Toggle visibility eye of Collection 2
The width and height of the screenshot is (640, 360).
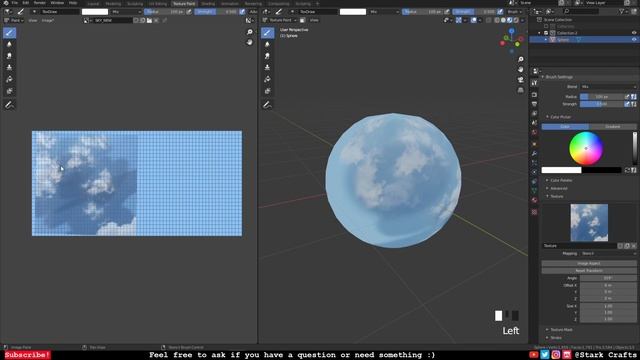pyautogui.click(x=634, y=33)
